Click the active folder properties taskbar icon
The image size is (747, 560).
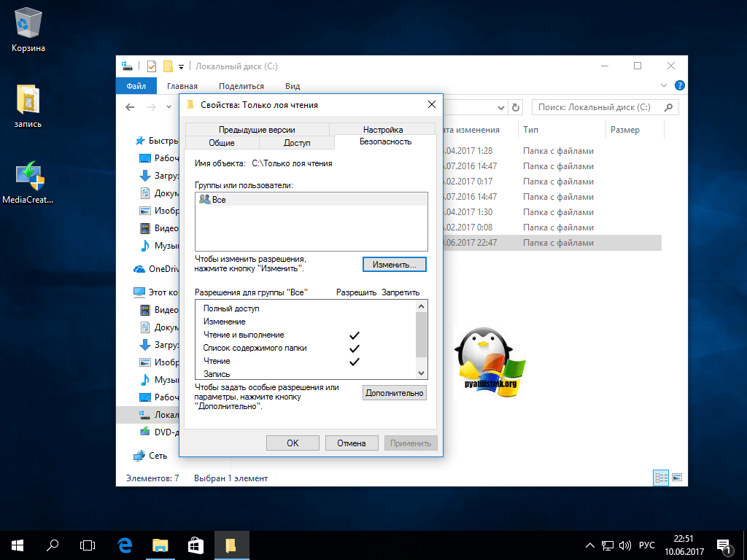pyautogui.click(x=231, y=545)
